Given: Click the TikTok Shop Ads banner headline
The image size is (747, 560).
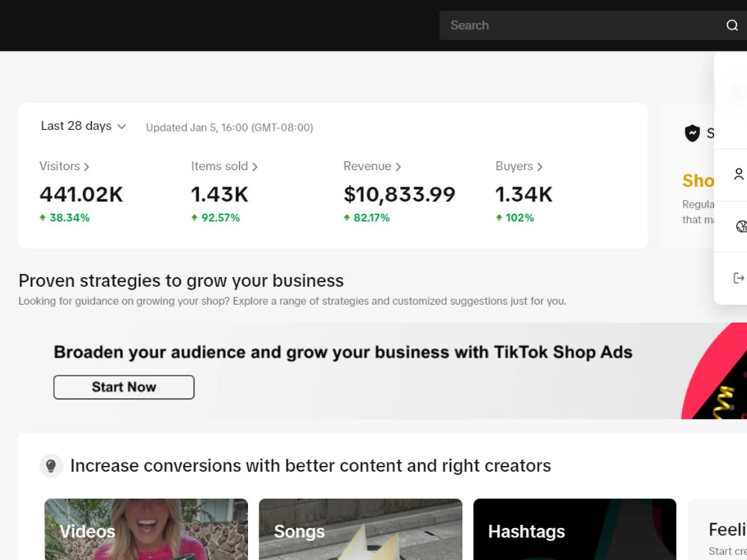Looking at the screenshot, I should 343,352.
